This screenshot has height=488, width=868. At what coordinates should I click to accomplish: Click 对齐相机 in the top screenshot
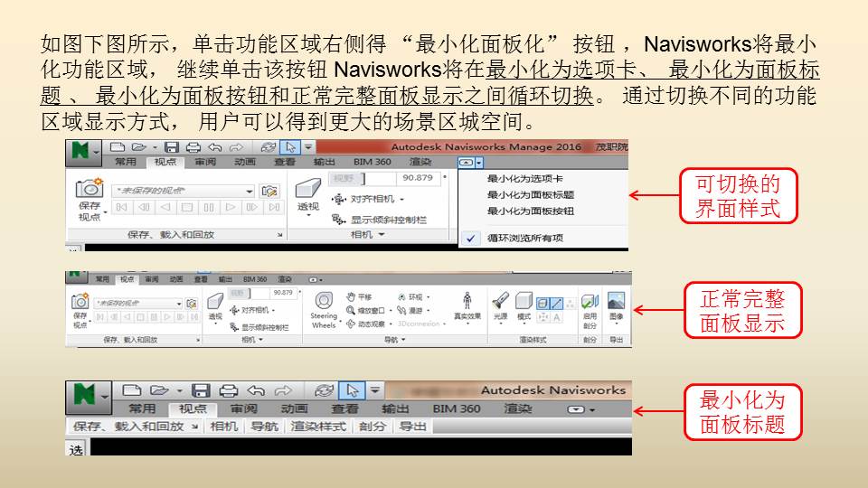368,199
